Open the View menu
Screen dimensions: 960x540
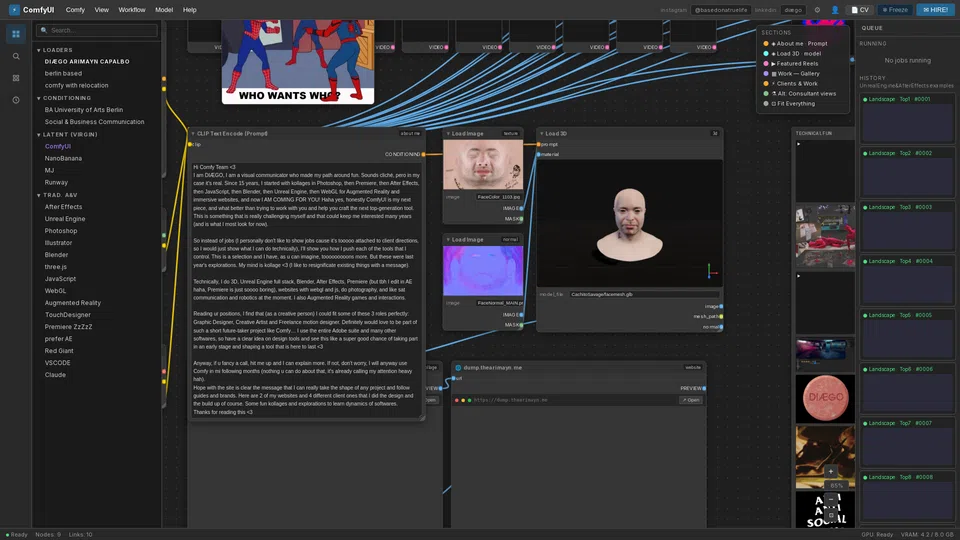point(102,10)
